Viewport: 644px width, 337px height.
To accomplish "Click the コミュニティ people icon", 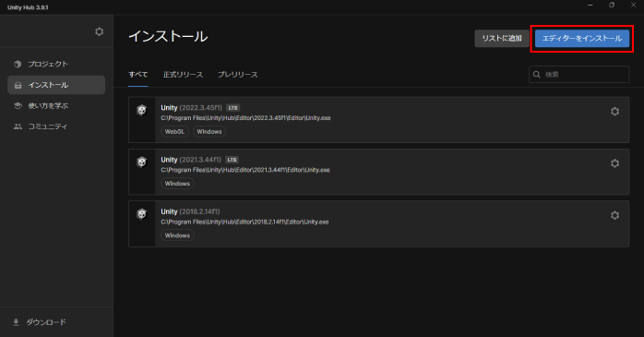I will pos(18,126).
